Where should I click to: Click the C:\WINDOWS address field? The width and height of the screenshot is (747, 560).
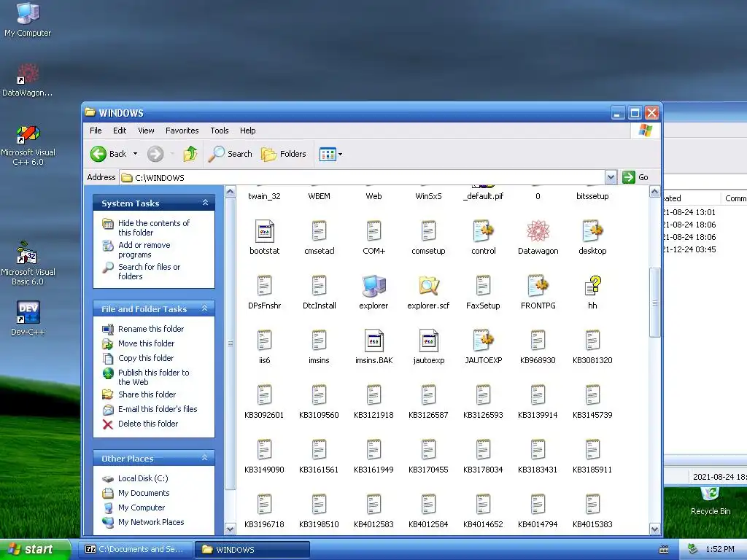[362, 178]
